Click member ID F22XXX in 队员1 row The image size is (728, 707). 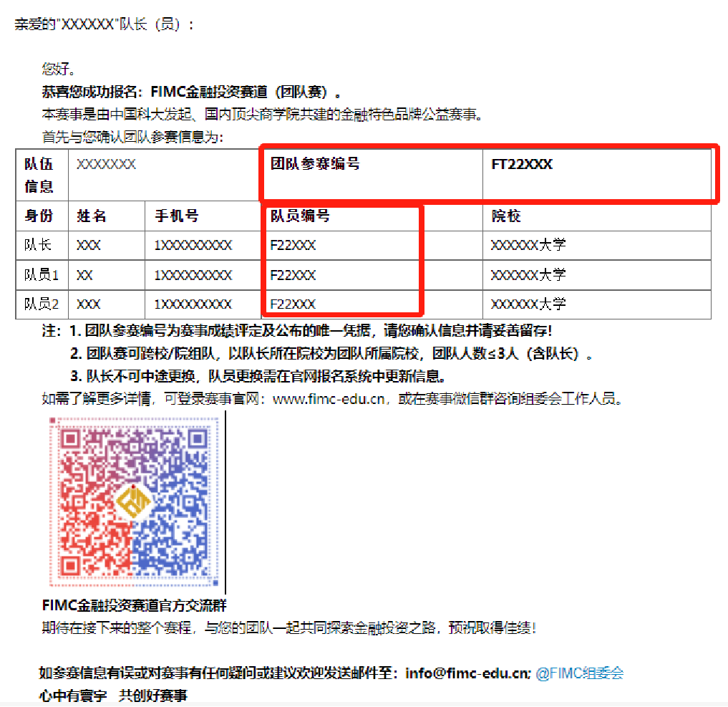tap(293, 275)
